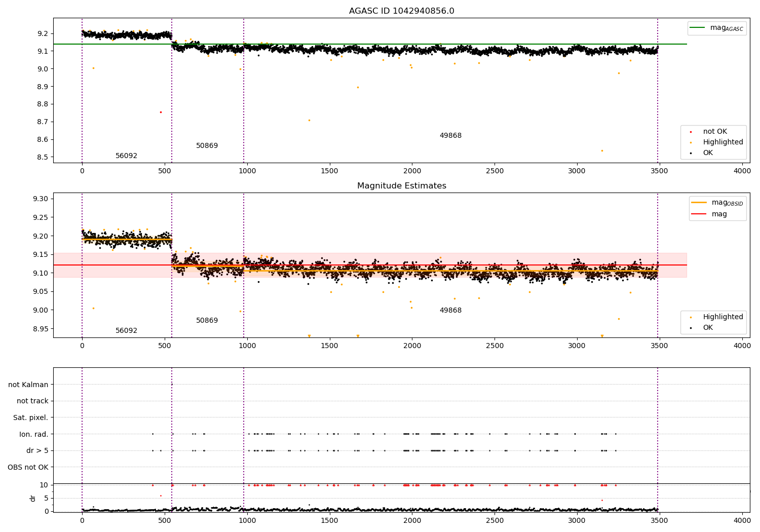Click the lowest orange outlier near 8.53 magnitude
The image size is (760, 532).
602,150
